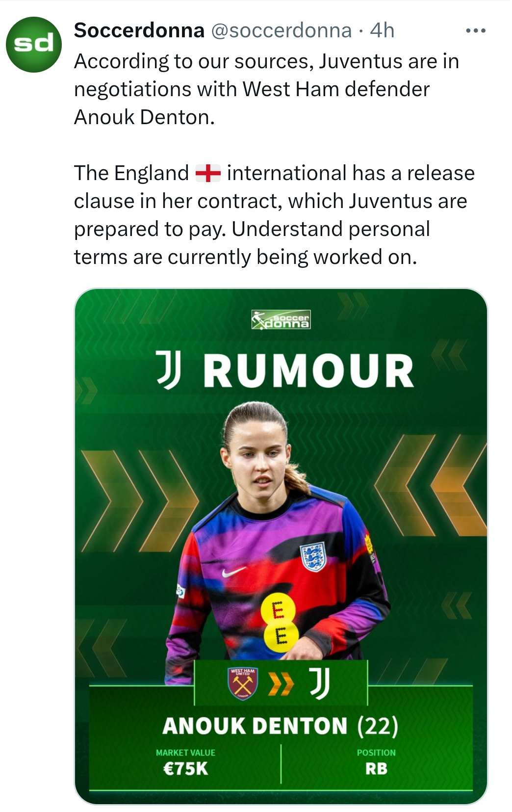Click the soccerdonna logo atop the graphic
Screen dimensions: 512x812
coord(281,319)
